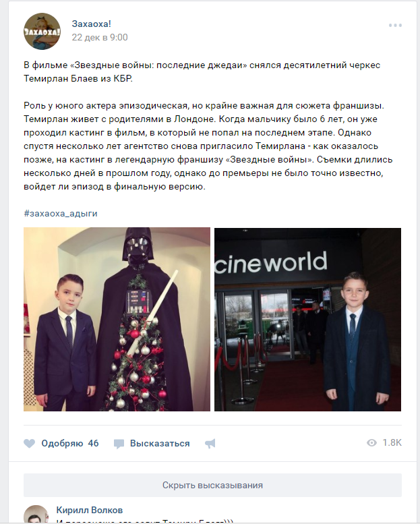Click Кирилл Волков's commenter avatar

(x=36, y=515)
